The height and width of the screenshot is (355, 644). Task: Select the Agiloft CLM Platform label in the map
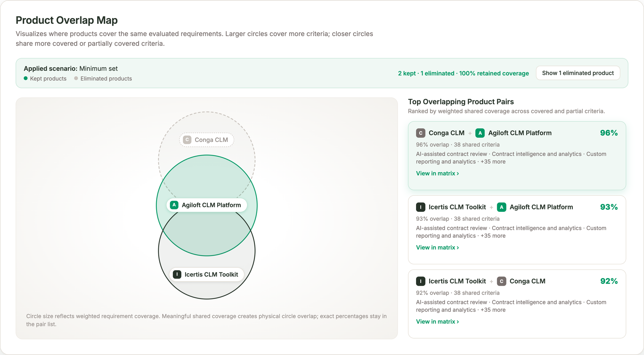[x=207, y=205]
